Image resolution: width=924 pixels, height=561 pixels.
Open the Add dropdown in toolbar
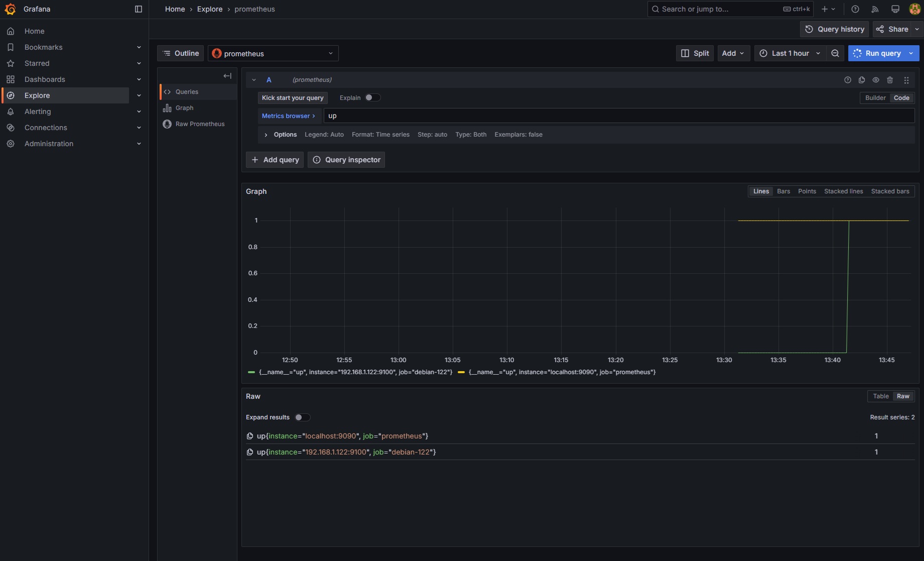733,53
